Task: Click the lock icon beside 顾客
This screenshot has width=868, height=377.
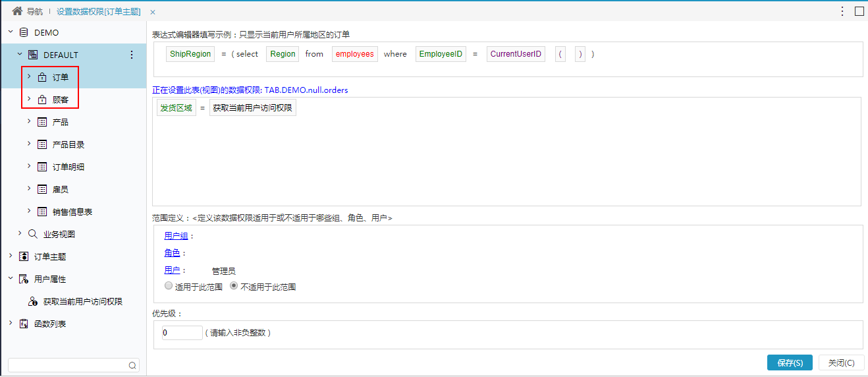Action: 42,100
